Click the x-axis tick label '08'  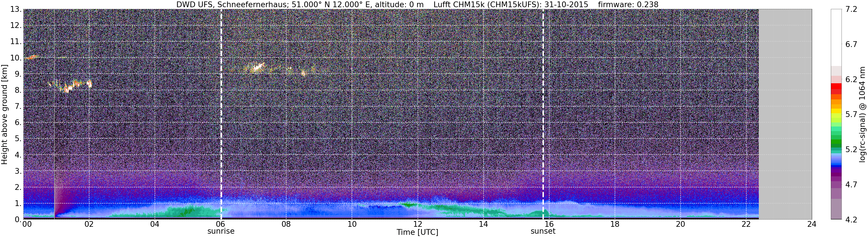point(286,224)
